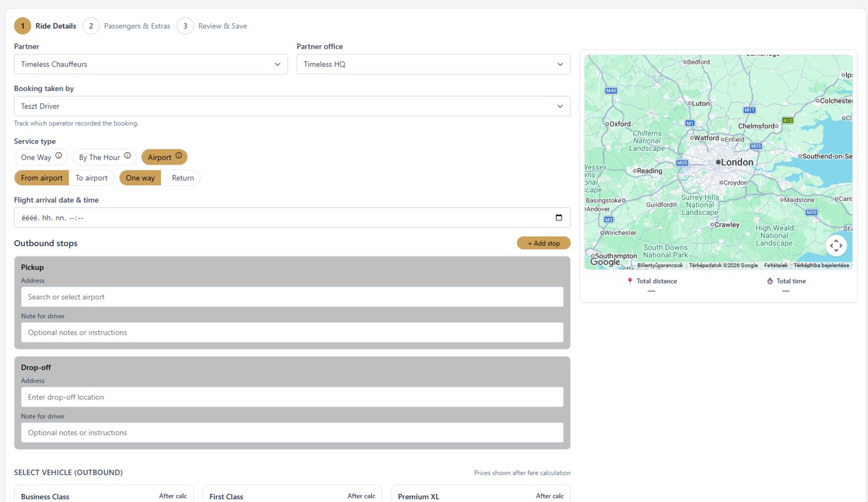
Task: Click the Add stop button
Action: [543, 243]
